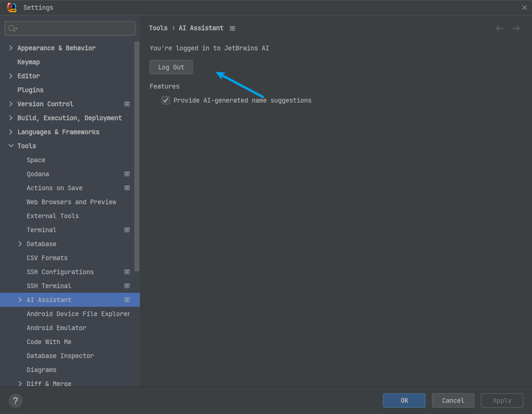The width and height of the screenshot is (532, 414).
Task: Click the help question mark icon
Action: (15, 400)
